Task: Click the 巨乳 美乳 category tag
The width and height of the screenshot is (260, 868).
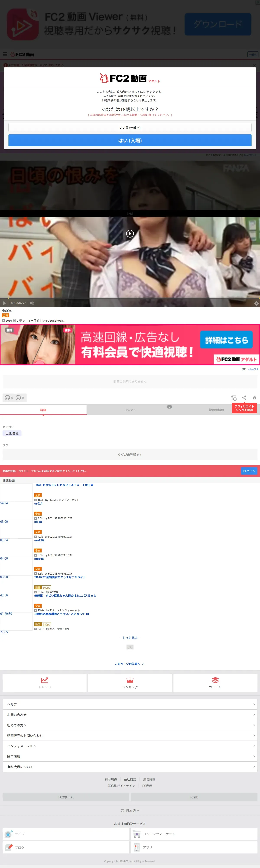Action: pyautogui.click(x=12, y=433)
